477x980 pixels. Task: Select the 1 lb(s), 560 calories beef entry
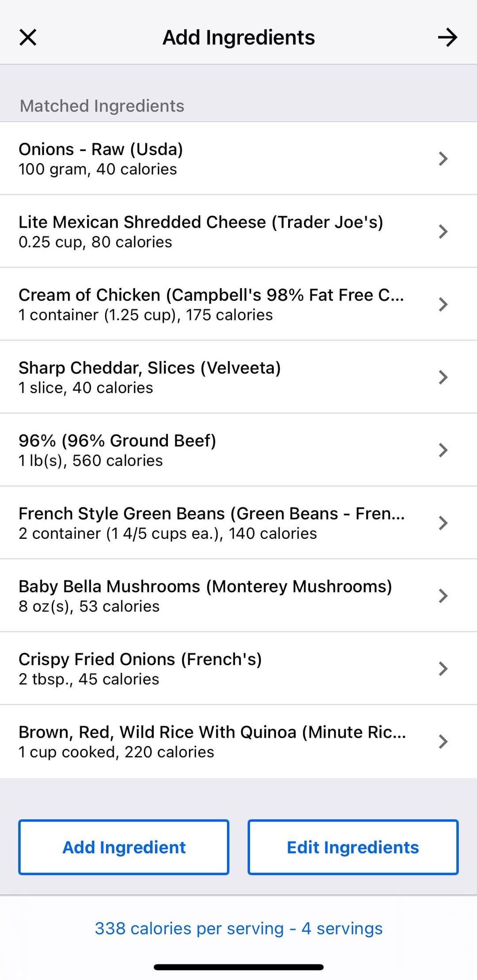tap(91, 461)
